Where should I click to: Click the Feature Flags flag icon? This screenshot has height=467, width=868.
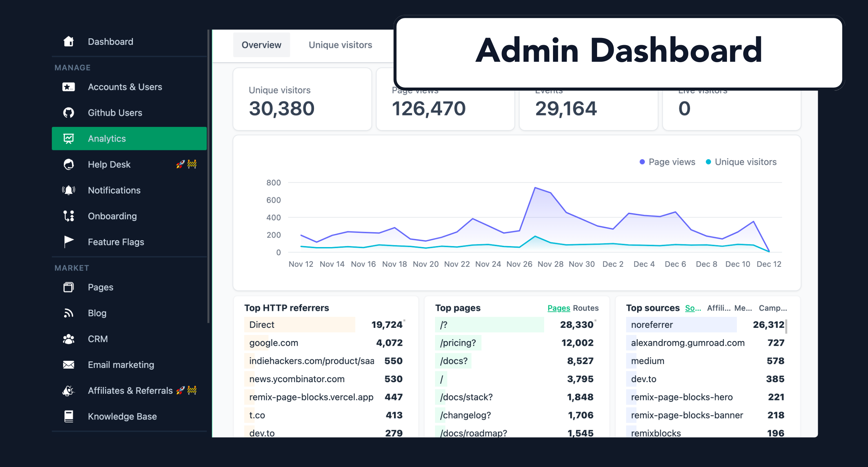pyautogui.click(x=68, y=242)
